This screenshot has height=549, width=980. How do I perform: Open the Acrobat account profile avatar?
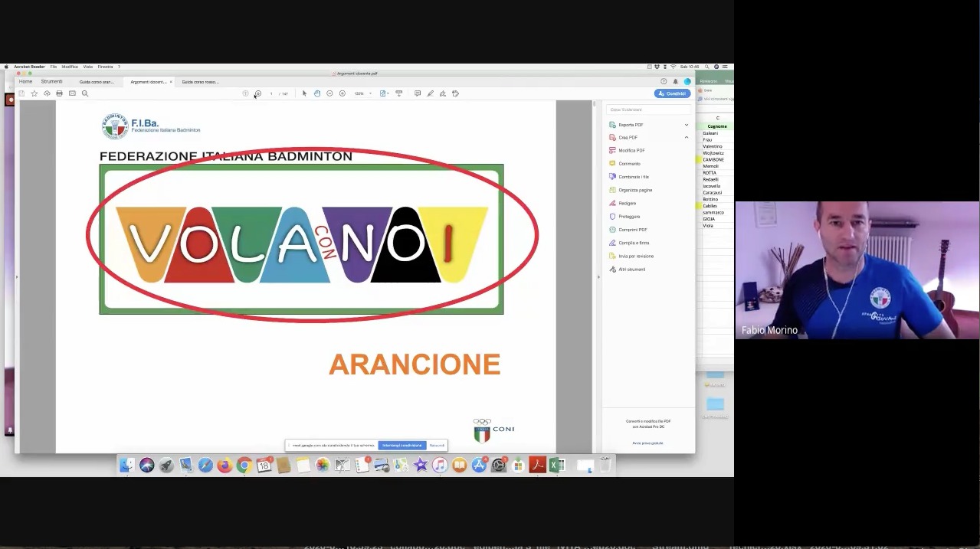click(687, 81)
